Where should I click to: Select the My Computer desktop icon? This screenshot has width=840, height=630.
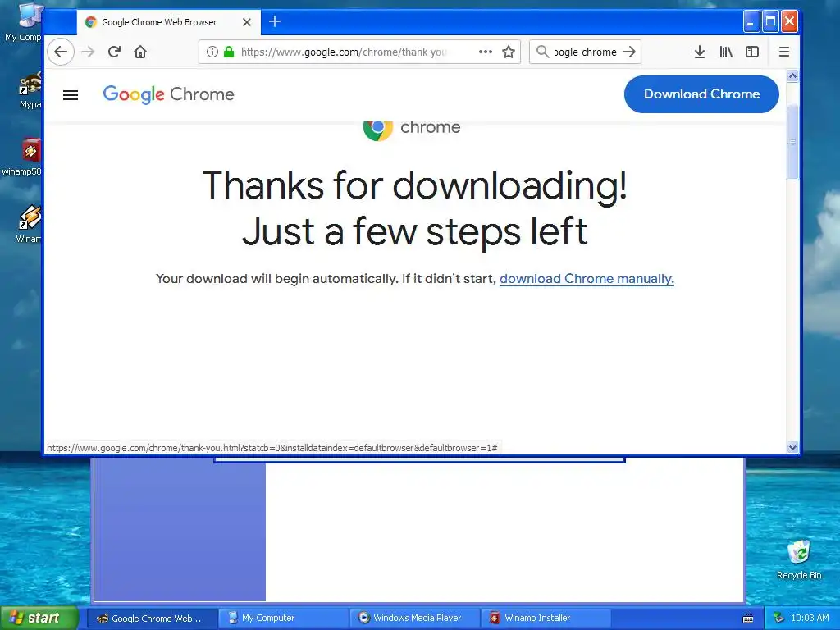tap(24, 22)
